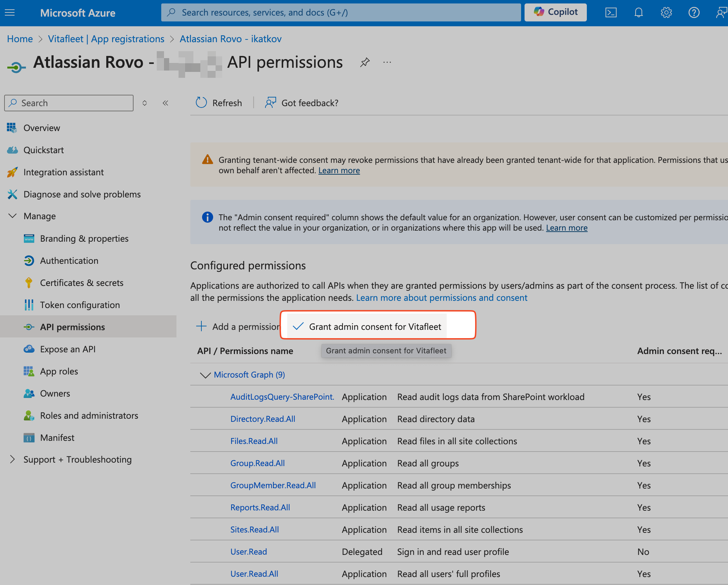This screenshot has height=585, width=728.
Task: Click Learn more in the info banner
Action: pyautogui.click(x=567, y=228)
